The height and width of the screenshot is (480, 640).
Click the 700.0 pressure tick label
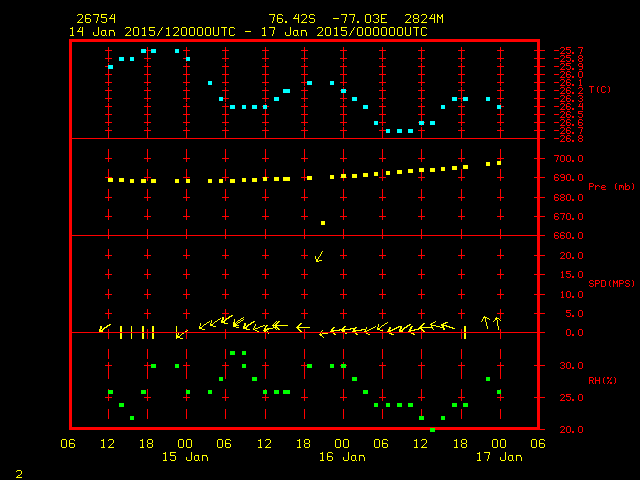click(568, 158)
